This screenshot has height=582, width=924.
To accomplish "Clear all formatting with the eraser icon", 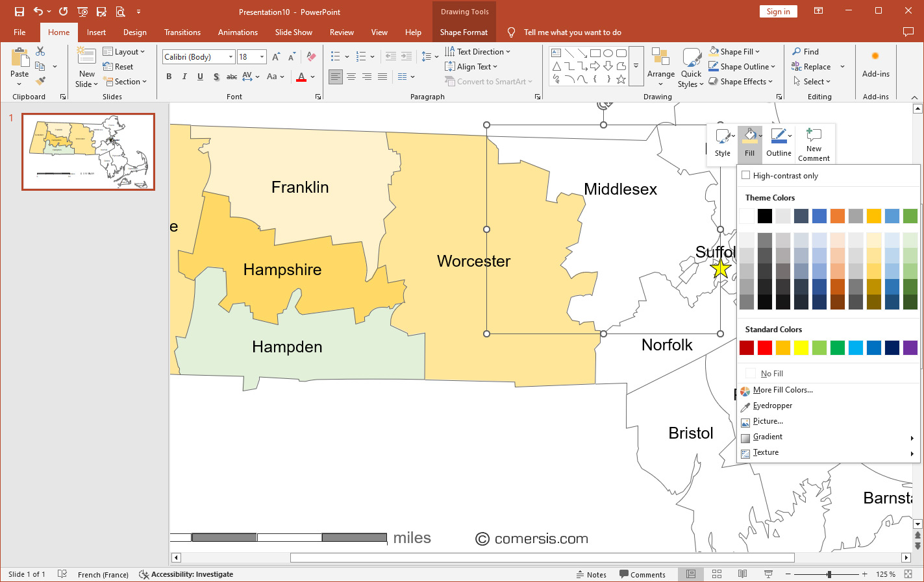I will point(311,57).
